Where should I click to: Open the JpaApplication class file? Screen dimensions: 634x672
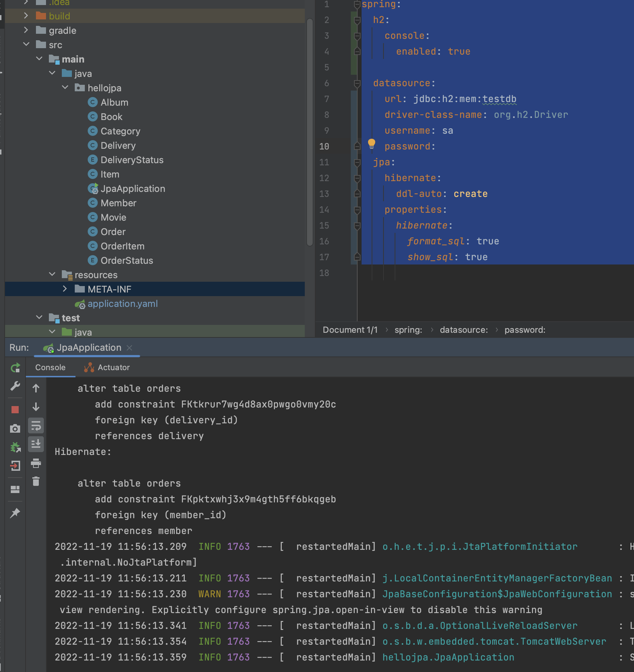coord(133,189)
